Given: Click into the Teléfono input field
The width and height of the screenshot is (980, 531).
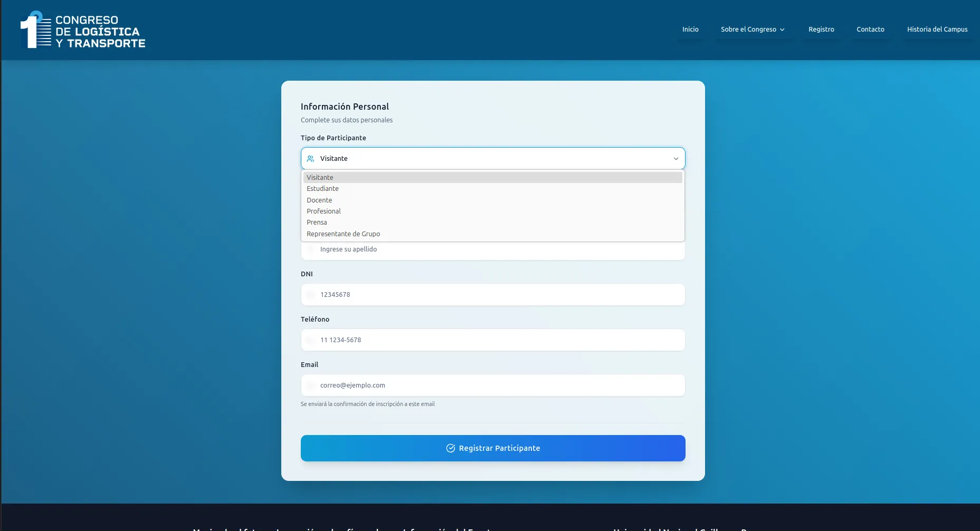Looking at the screenshot, I should click(492, 340).
